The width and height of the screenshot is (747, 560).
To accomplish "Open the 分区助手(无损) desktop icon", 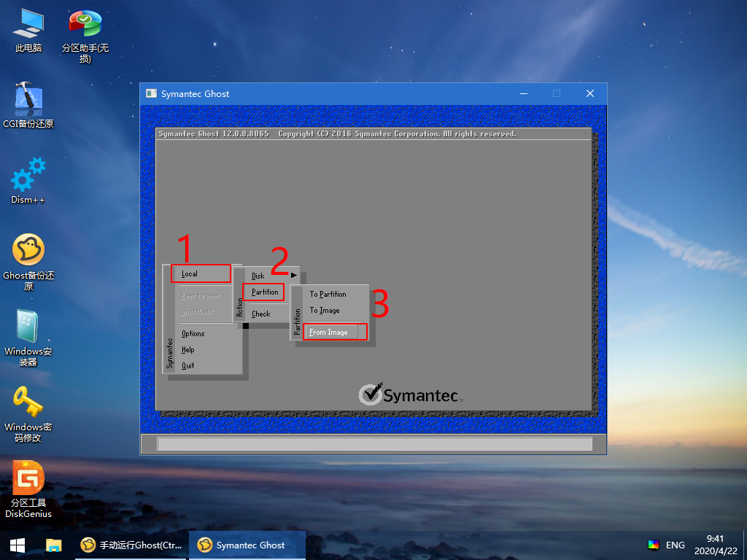I will coord(85,36).
